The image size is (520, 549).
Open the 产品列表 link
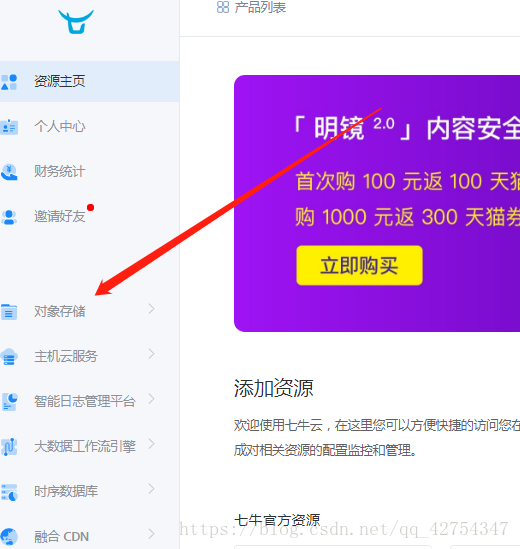click(260, 7)
